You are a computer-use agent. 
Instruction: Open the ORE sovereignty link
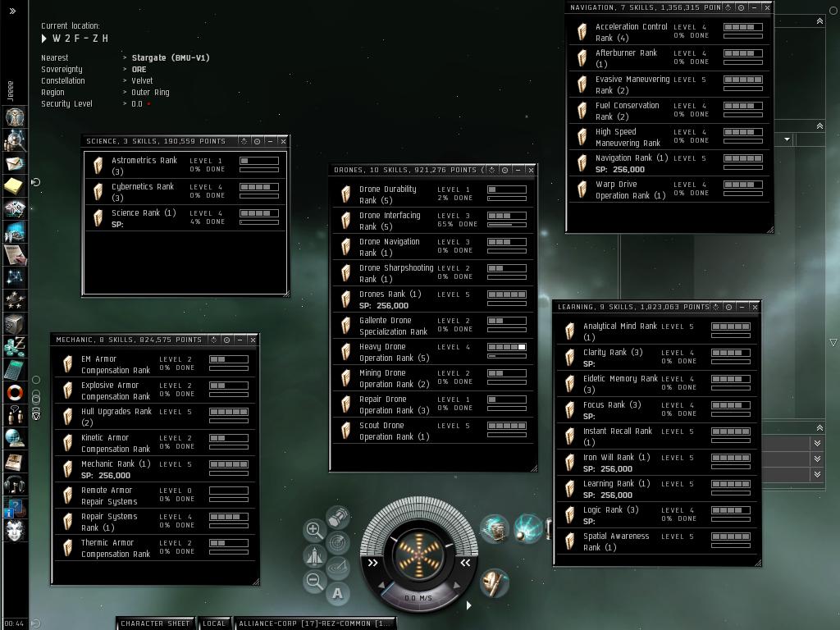(139, 70)
